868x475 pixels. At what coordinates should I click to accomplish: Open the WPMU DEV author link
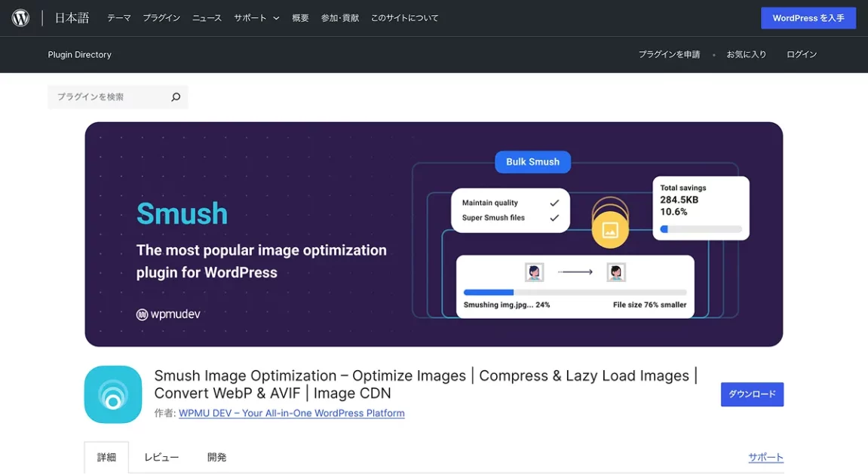click(x=291, y=413)
